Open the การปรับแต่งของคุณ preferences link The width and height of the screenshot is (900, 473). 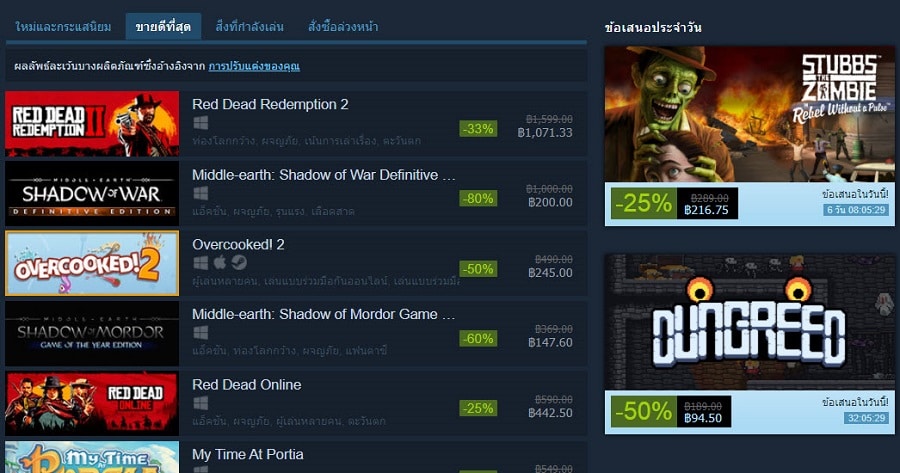click(x=254, y=66)
